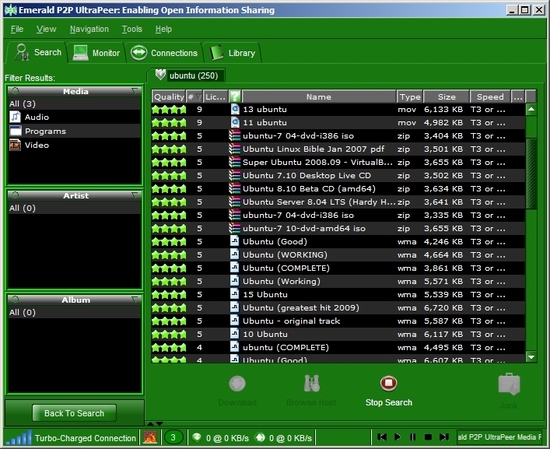
Task: Click the results list scroll down arrow
Action: click(531, 357)
